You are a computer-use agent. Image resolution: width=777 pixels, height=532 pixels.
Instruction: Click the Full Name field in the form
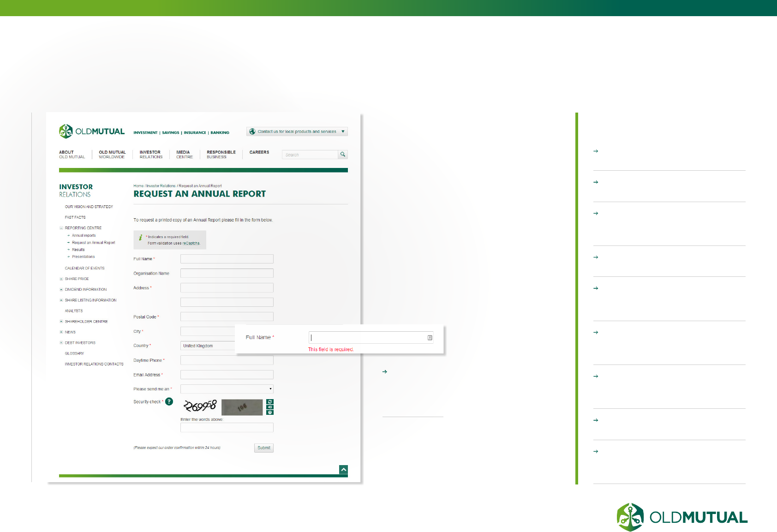(x=227, y=259)
